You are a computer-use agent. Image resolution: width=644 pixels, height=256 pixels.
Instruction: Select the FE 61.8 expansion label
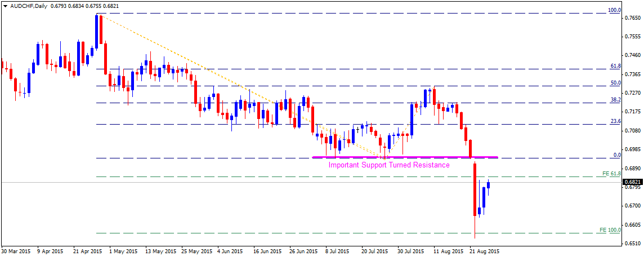tap(611, 174)
